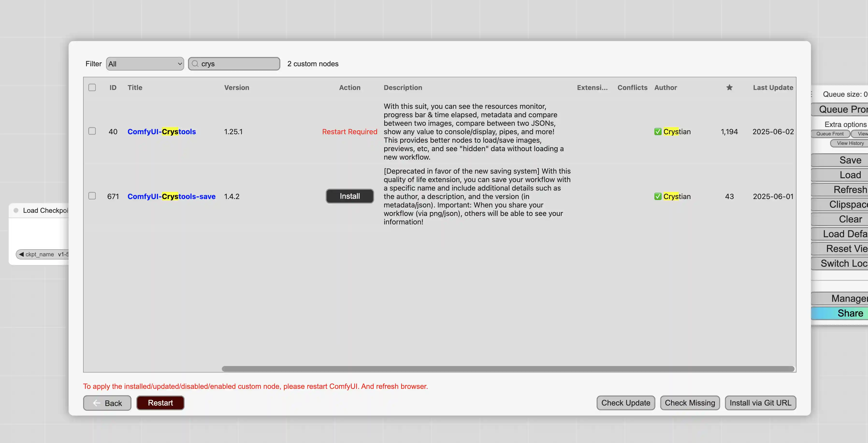This screenshot has width=868, height=443.
Task: Click Save in the side menu
Action: [x=840, y=160]
